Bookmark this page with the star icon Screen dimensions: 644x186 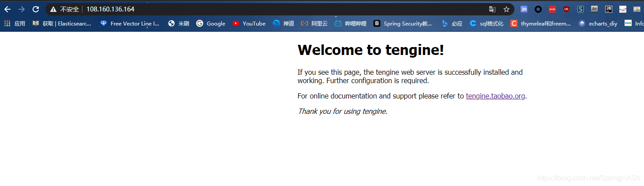coord(506,9)
